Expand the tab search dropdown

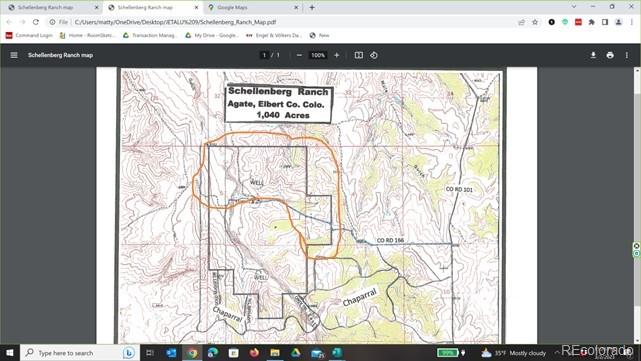tap(574, 7)
